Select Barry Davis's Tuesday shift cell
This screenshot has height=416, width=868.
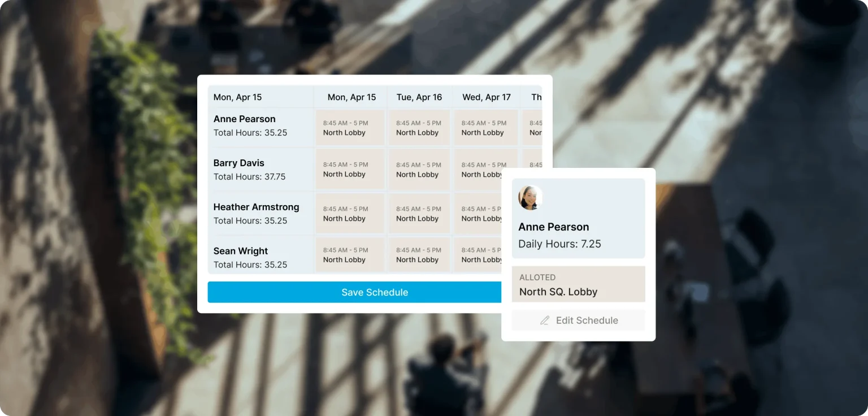click(419, 170)
